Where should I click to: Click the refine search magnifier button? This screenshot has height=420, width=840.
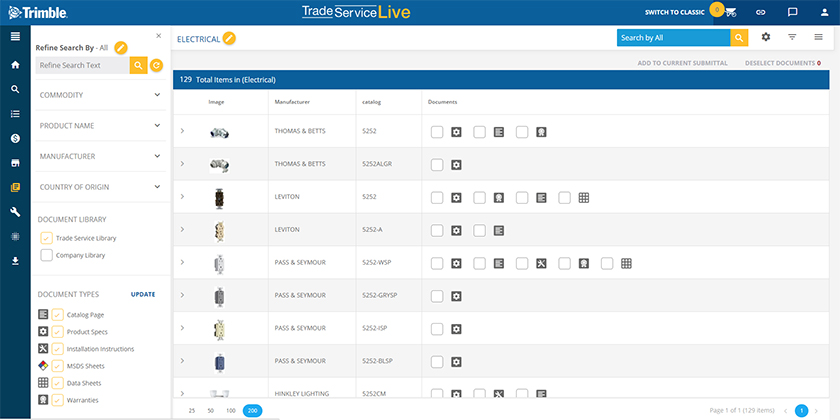[x=138, y=65]
